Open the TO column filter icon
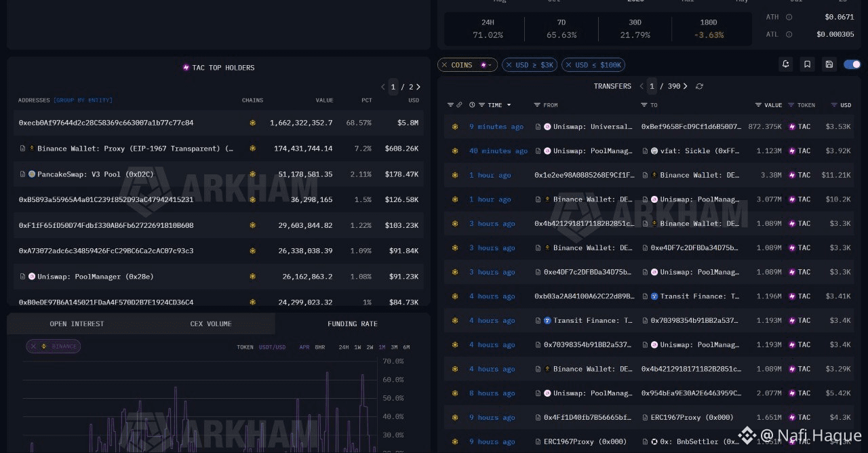 [644, 105]
